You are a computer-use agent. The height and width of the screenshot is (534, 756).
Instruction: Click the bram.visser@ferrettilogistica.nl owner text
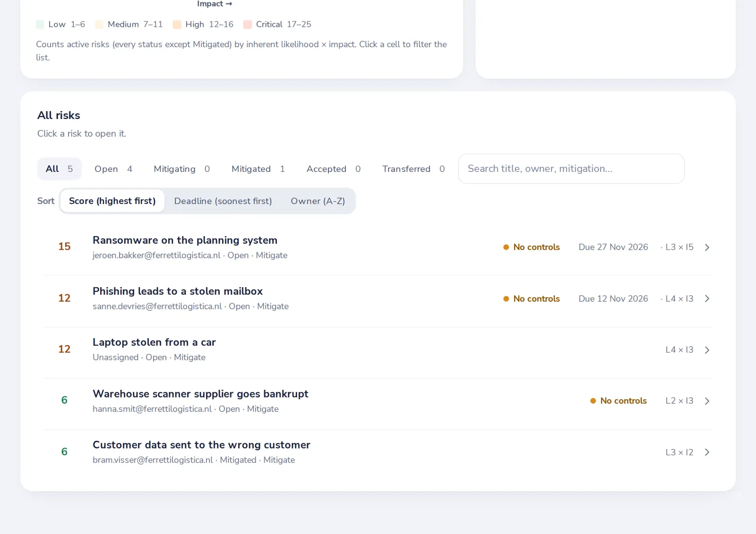click(x=153, y=460)
